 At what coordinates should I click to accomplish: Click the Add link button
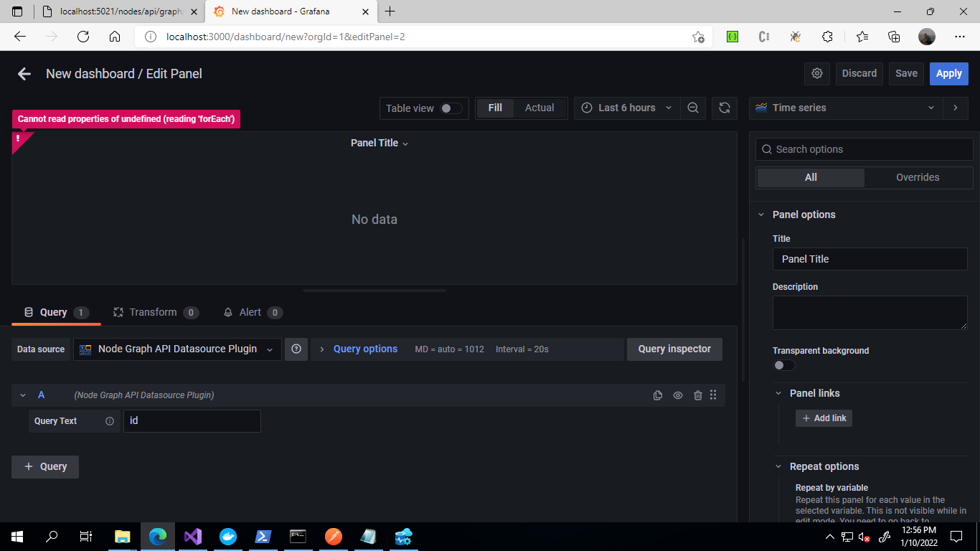pos(824,418)
